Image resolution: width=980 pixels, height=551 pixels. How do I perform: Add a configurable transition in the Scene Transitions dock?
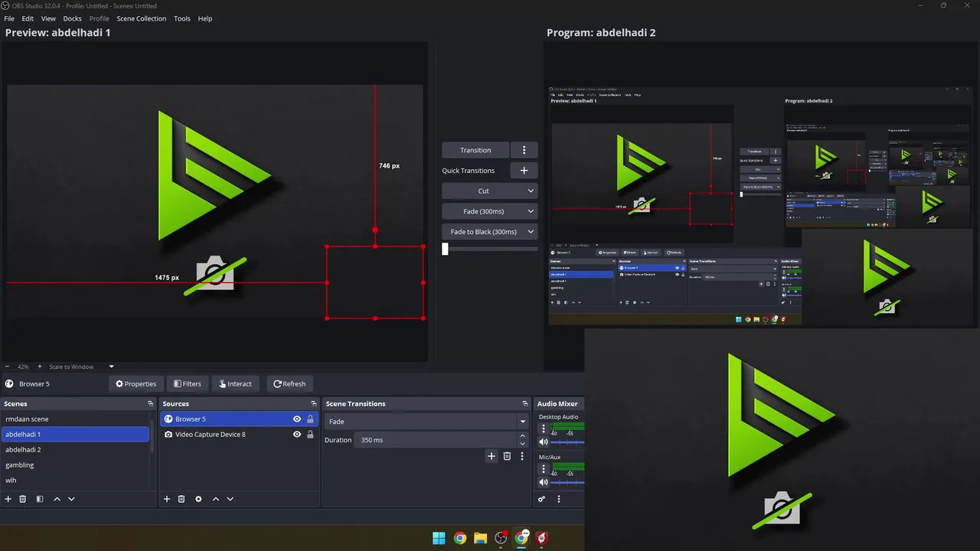pos(492,456)
